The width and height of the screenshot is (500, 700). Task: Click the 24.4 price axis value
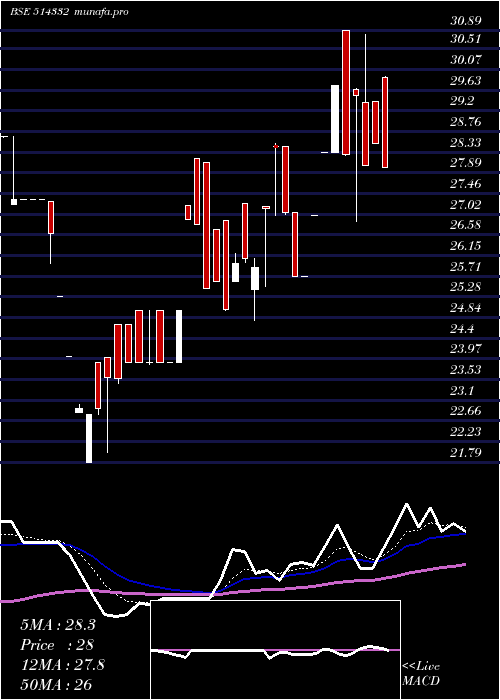[462, 329]
